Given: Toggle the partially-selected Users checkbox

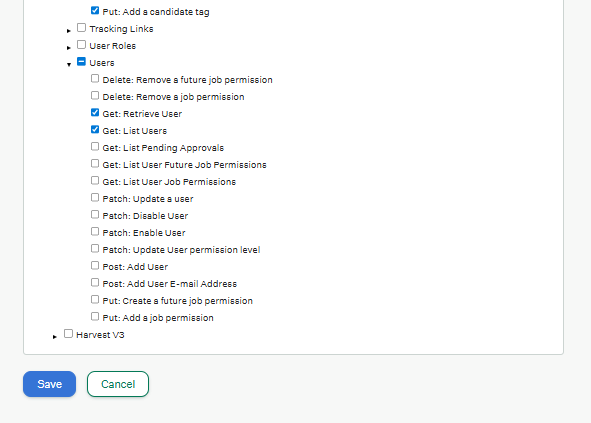Looking at the screenshot, I should (81, 61).
